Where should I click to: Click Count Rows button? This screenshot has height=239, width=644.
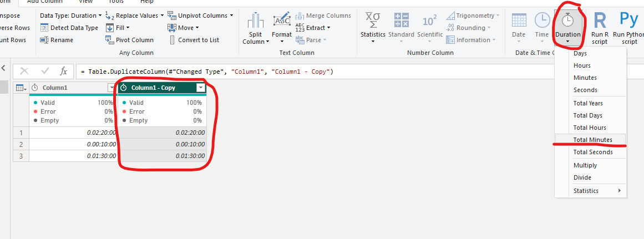click(x=13, y=40)
